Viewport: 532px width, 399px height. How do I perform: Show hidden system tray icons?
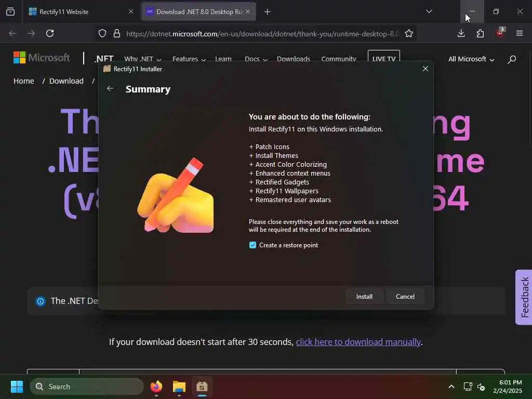point(451,387)
